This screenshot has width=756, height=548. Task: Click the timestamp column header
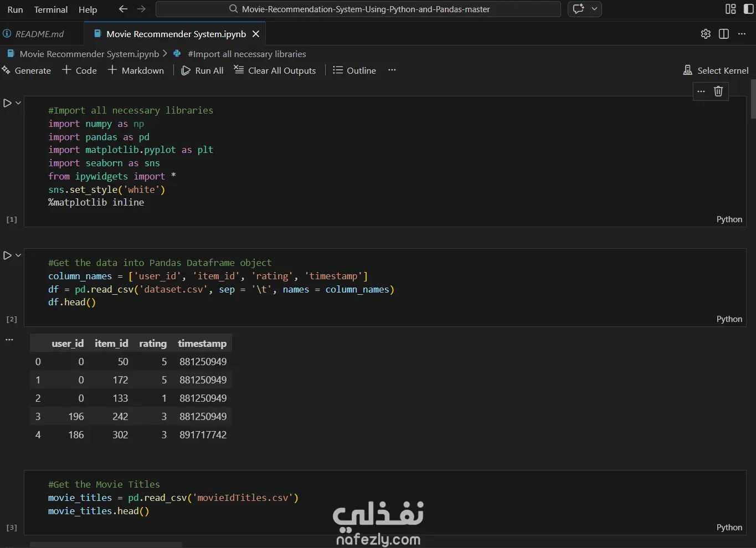coord(202,344)
